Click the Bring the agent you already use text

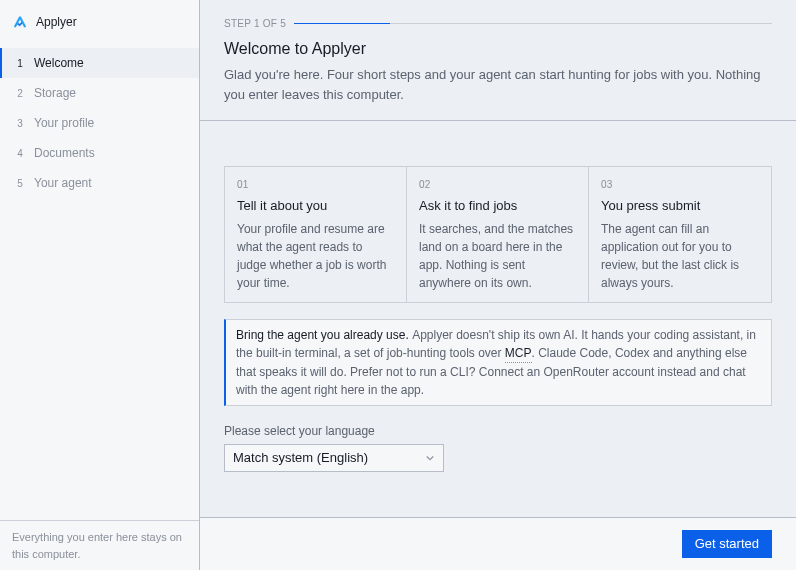(x=322, y=335)
